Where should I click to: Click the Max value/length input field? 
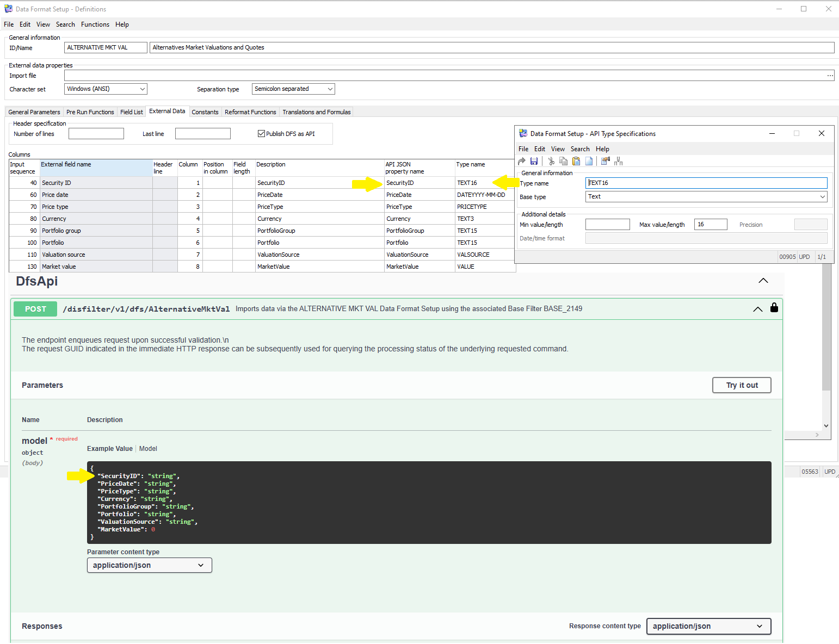(710, 225)
